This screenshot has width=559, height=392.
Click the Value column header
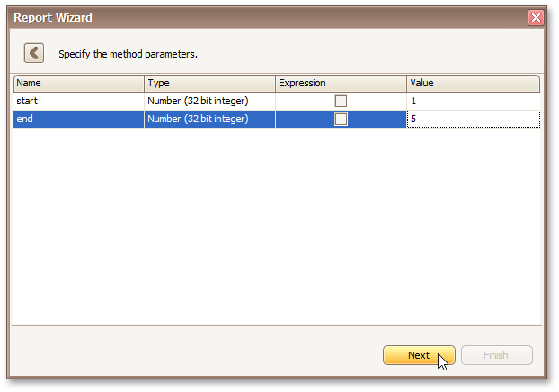(473, 84)
